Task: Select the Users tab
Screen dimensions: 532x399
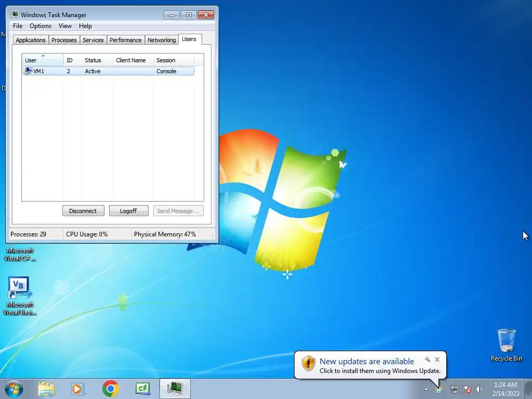Action: click(x=189, y=39)
